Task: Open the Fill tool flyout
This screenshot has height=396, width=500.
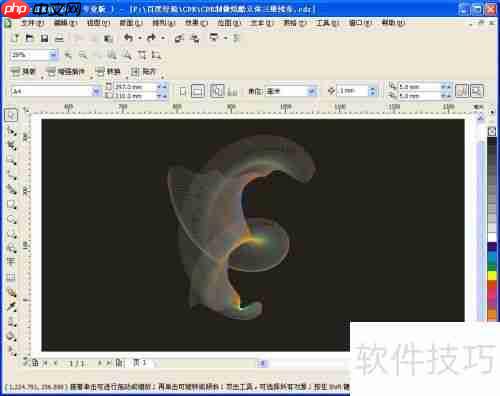Action: click(x=11, y=336)
